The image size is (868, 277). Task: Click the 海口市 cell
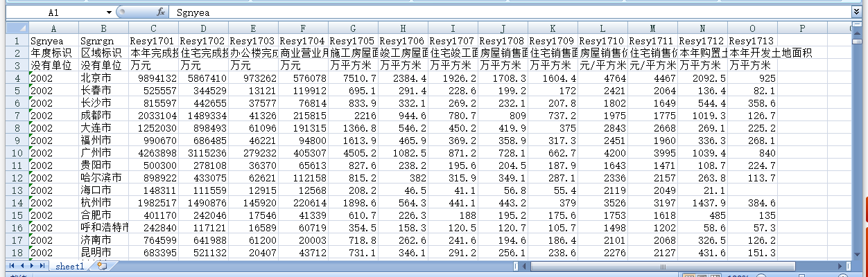pyautogui.click(x=103, y=190)
